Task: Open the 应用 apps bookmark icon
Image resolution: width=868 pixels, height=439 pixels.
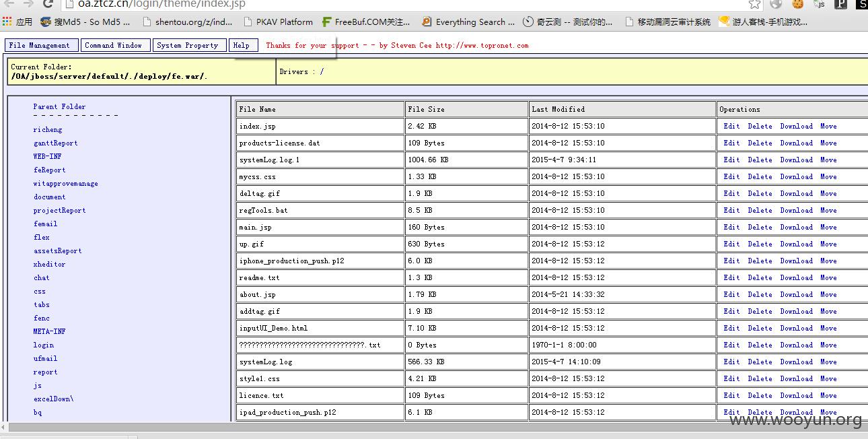Action: click(x=17, y=22)
